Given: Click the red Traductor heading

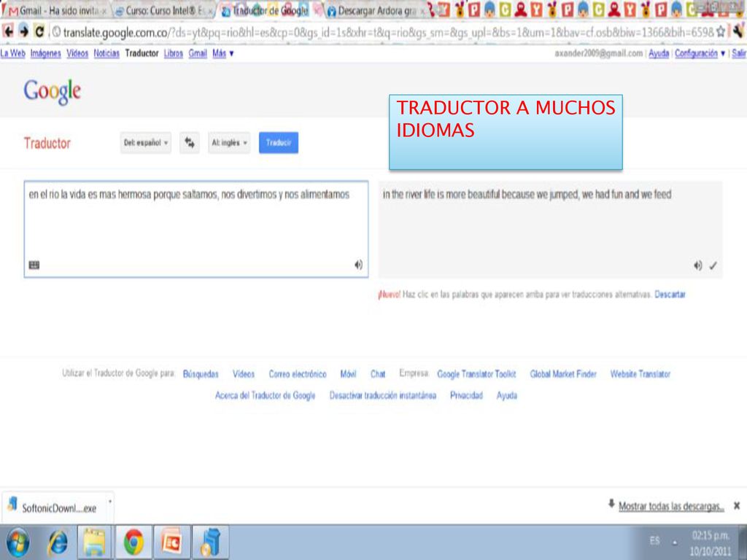Looking at the screenshot, I should point(47,144).
